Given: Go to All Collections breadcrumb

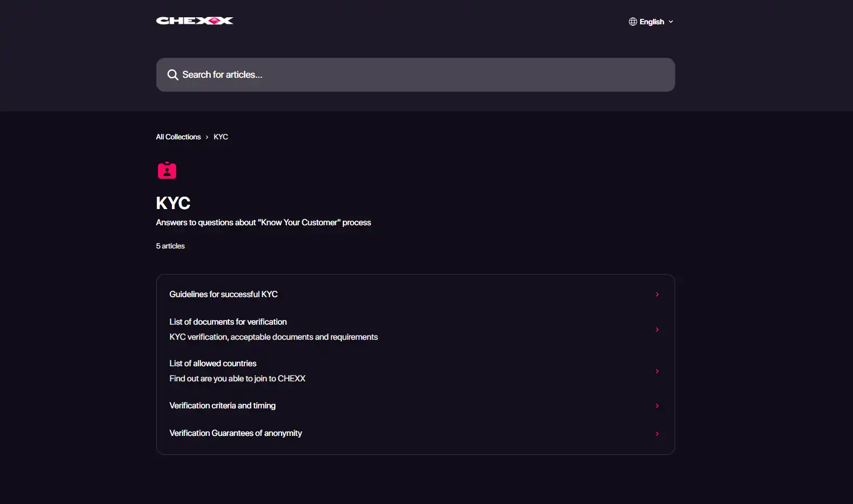Looking at the screenshot, I should tap(178, 137).
